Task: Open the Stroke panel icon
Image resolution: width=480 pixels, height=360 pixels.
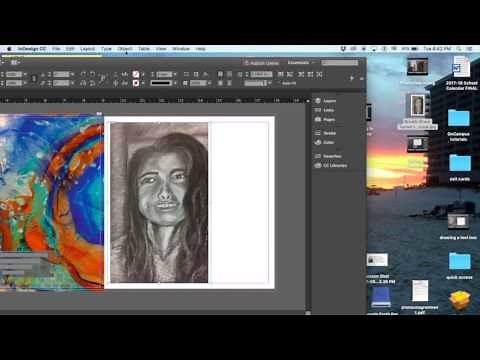Action: click(x=318, y=133)
